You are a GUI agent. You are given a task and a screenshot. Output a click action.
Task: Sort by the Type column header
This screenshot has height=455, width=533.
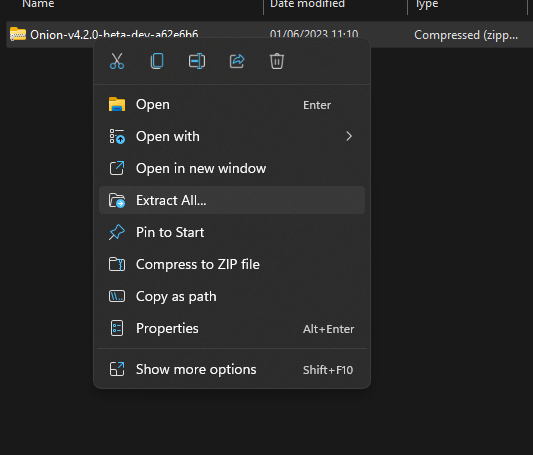click(427, 4)
